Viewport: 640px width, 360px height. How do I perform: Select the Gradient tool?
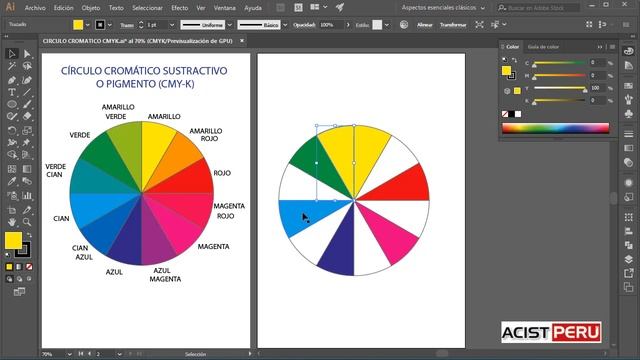(x=27, y=169)
